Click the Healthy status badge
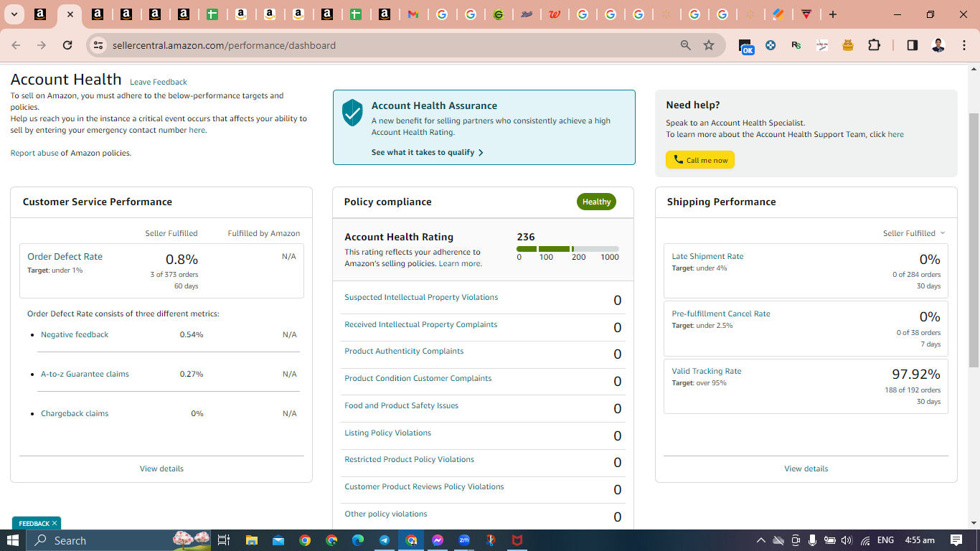The width and height of the screenshot is (980, 551). point(596,202)
